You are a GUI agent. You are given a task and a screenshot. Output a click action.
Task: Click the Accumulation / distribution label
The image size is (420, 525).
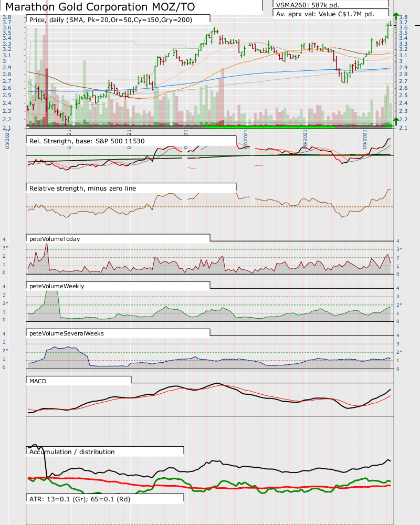pos(72,451)
